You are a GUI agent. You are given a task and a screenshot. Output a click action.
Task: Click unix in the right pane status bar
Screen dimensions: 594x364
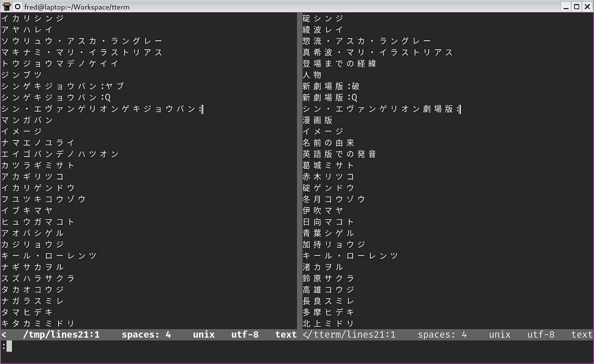(x=500, y=335)
